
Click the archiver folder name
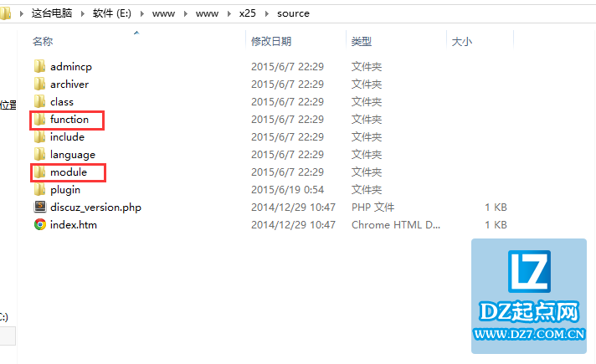point(69,85)
